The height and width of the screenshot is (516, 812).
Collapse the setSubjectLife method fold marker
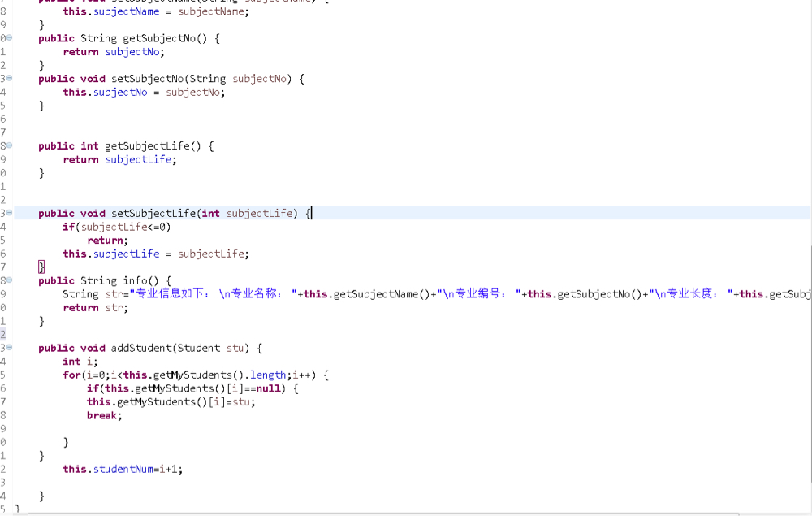(x=9, y=213)
